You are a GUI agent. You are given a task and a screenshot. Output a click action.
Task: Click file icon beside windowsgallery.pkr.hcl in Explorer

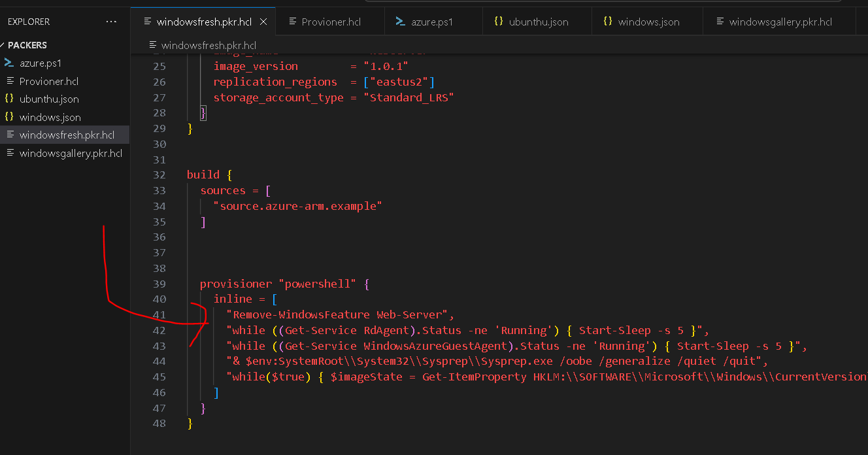point(9,154)
